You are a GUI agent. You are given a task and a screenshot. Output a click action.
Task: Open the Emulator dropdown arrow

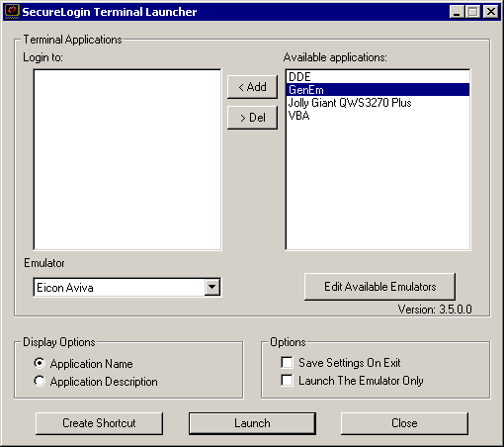pos(211,287)
